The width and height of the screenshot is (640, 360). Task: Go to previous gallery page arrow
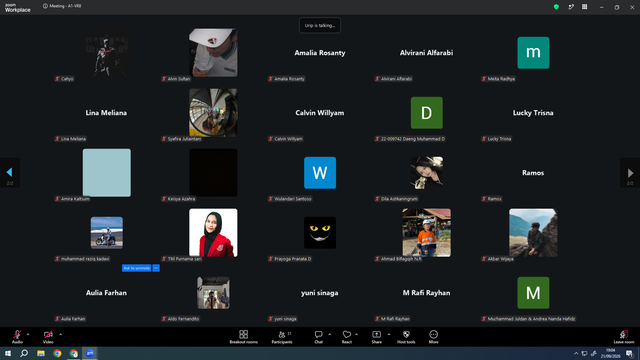(x=10, y=173)
